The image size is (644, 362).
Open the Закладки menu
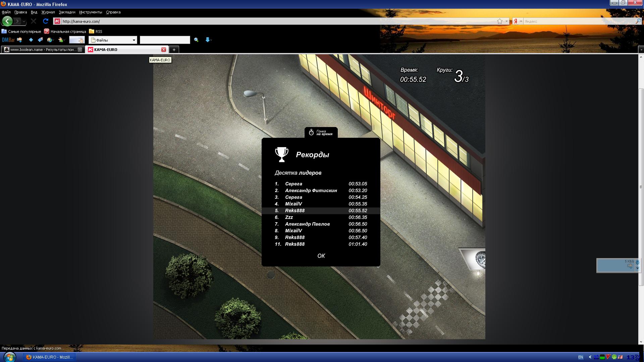[x=67, y=12]
